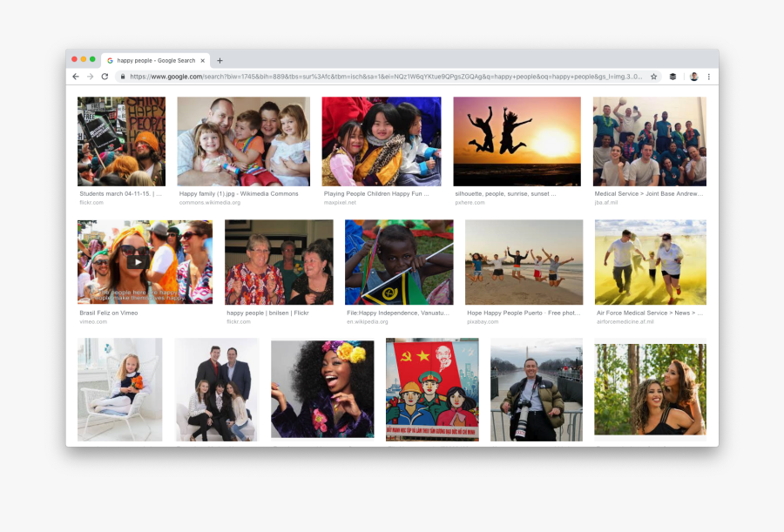Click the URL address bar
The image size is (784, 532).
[383, 77]
